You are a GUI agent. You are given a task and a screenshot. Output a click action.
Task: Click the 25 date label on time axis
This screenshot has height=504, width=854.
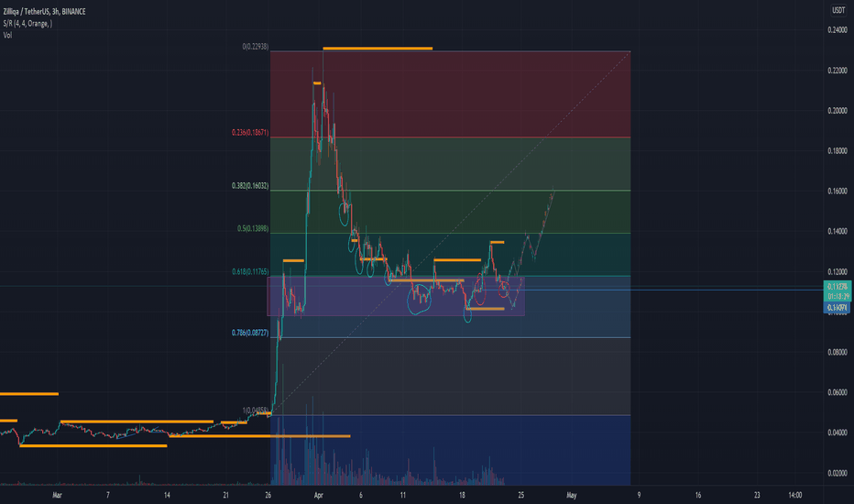[x=521, y=495]
